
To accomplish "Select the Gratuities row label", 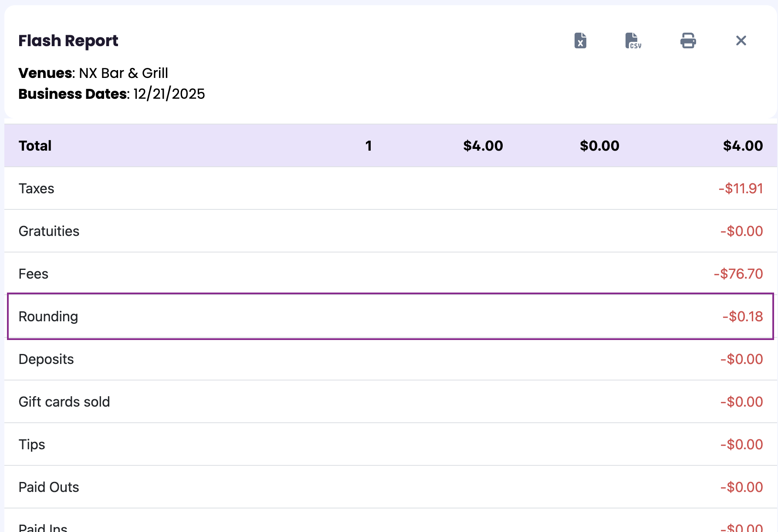I will 49,231.
